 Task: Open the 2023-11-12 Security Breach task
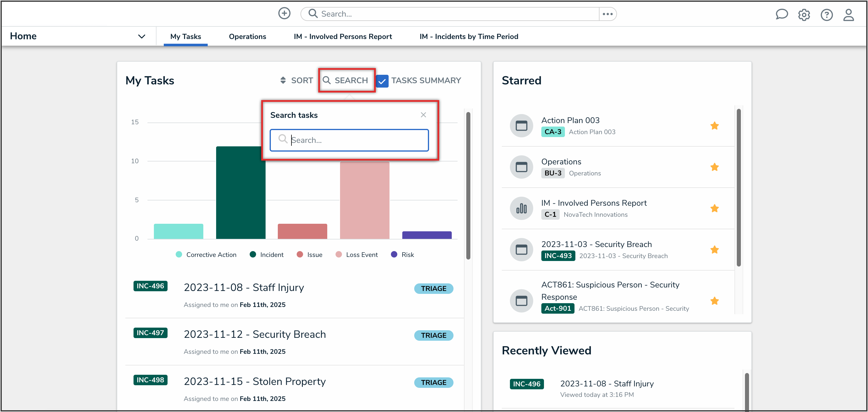pyautogui.click(x=255, y=334)
